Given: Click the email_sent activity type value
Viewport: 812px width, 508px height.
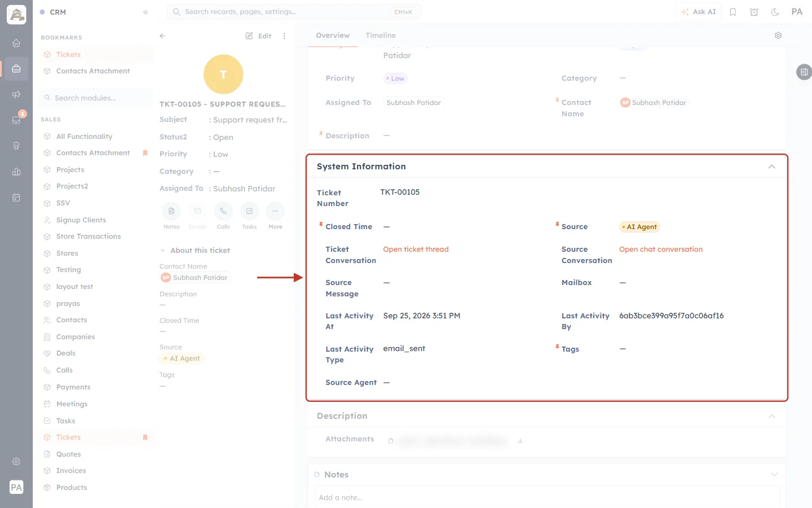Looking at the screenshot, I should (x=404, y=348).
